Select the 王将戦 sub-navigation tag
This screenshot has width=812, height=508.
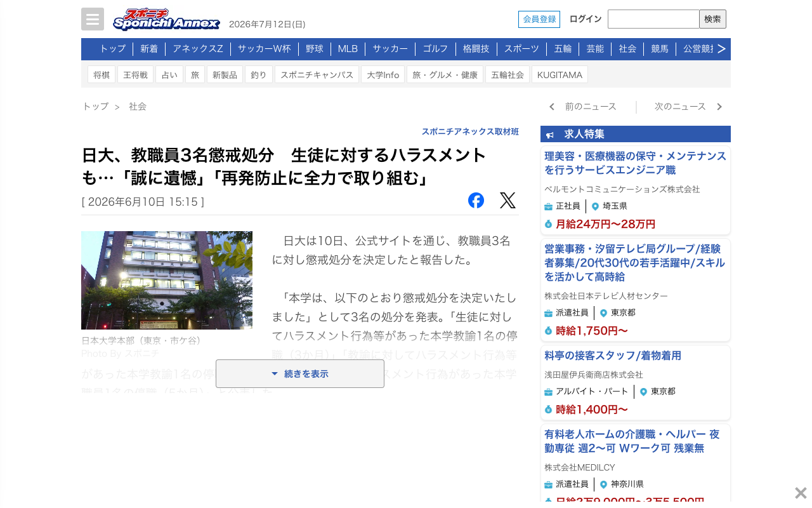pos(136,74)
